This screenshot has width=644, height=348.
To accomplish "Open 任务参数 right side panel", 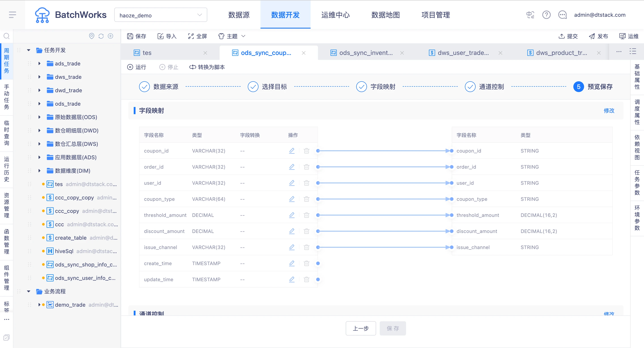I will tap(637, 183).
